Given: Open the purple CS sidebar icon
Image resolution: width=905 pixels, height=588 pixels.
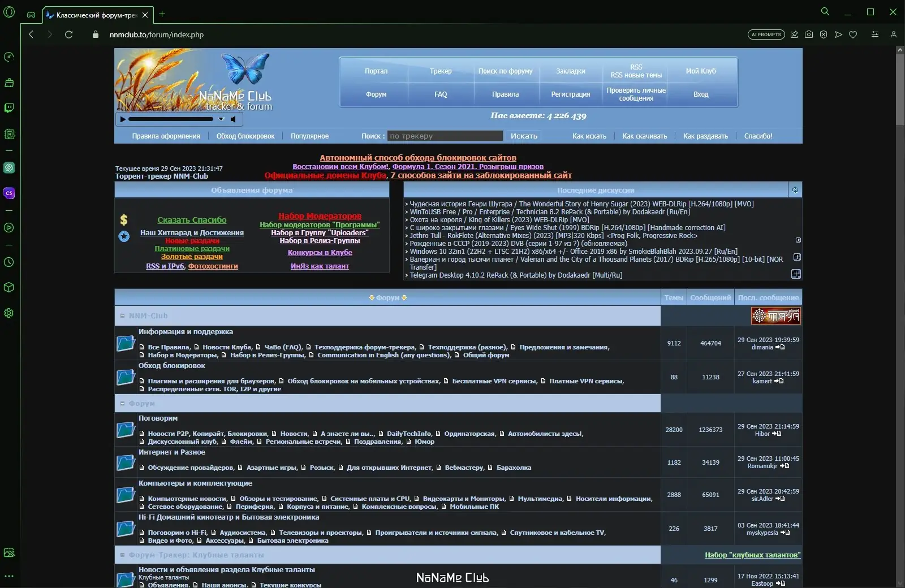Looking at the screenshot, I should [x=9, y=193].
